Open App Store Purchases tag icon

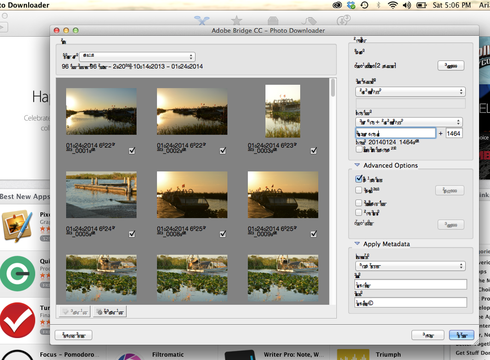(309, 21)
